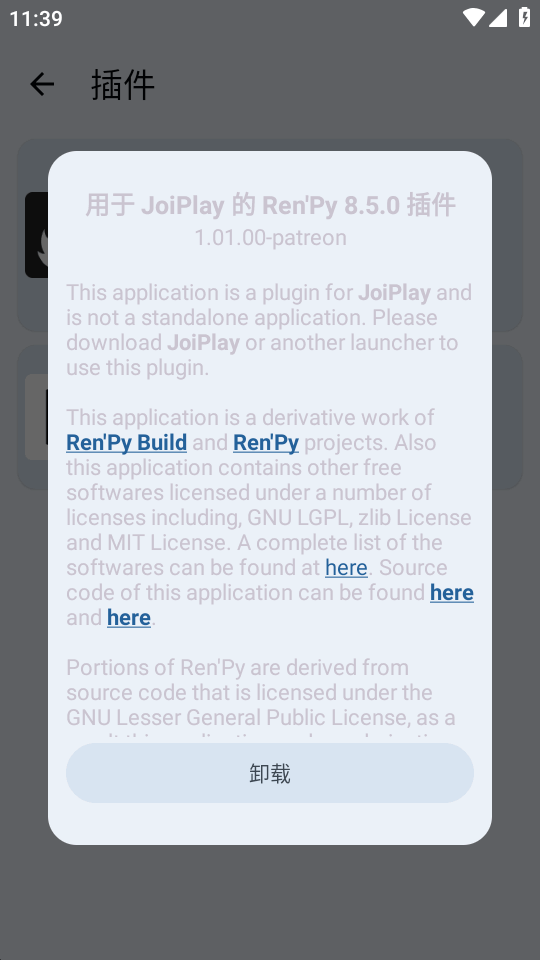This screenshot has width=540, height=960.
Task: Tap the 11:39 clock in status bar
Action: (x=36, y=18)
